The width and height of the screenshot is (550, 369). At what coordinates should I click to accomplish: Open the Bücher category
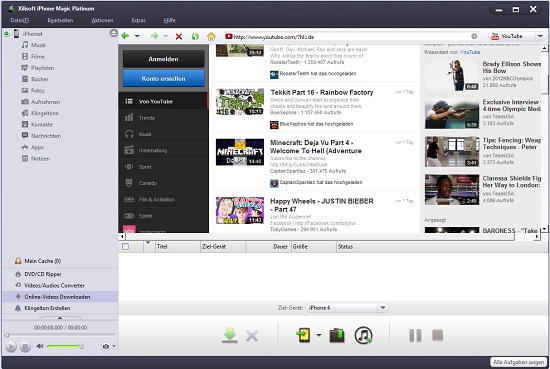pos(39,79)
